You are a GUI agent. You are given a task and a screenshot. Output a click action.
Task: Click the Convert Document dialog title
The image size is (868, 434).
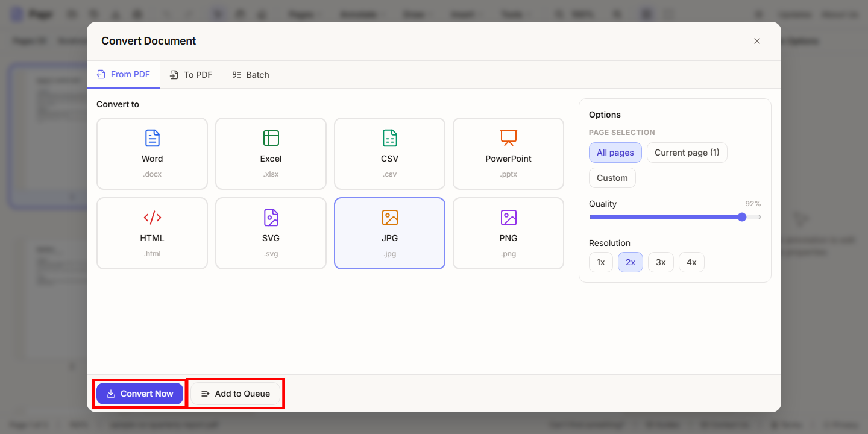coord(149,41)
